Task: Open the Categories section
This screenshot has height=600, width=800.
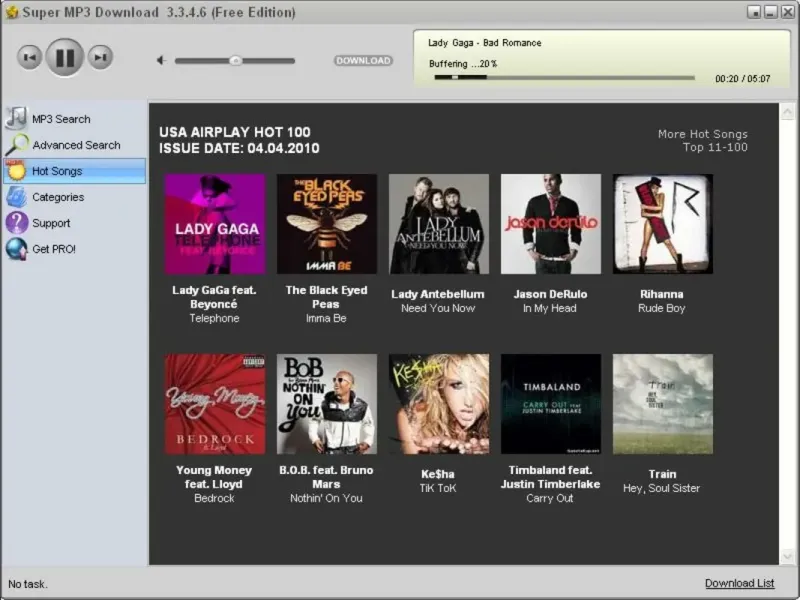Action: (x=75, y=197)
